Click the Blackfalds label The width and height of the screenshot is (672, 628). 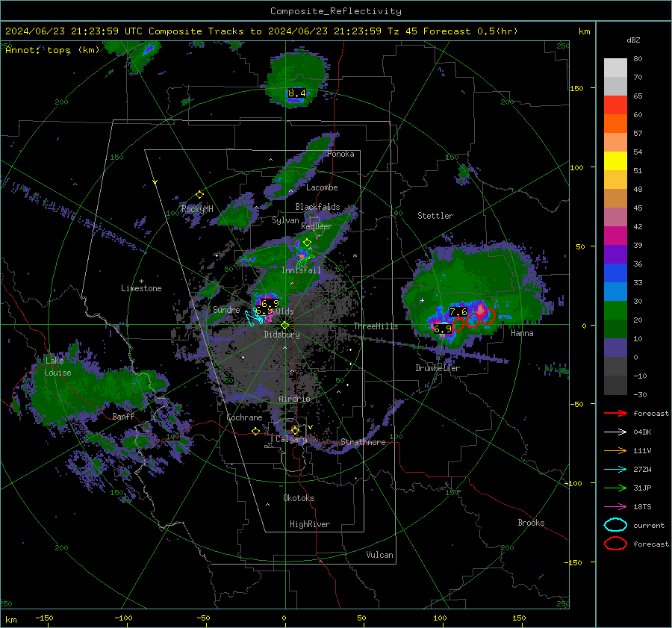(x=317, y=207)
